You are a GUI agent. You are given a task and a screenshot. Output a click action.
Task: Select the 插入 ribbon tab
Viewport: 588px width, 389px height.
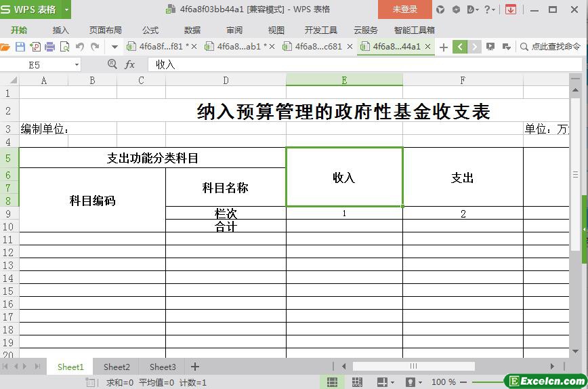pyautogui.click(x=60, y=30)
